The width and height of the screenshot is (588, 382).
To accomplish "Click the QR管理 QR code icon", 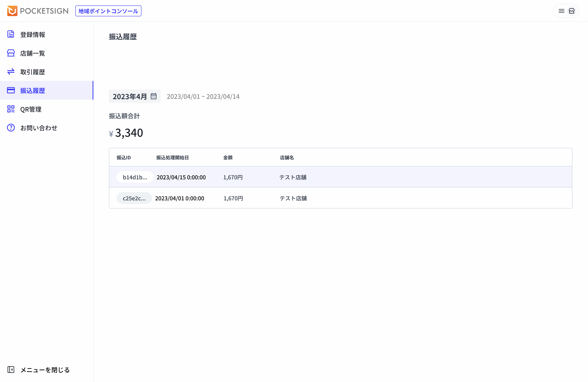I will pyautogui.click(x=11, y=109).
